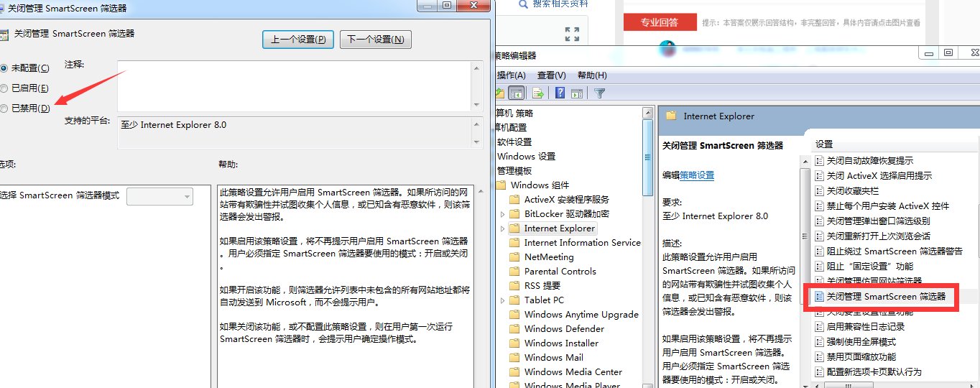The image size is (980, 388).
Task: Click the up-one-level folder toolbar icon
Action: pos(499,93)
